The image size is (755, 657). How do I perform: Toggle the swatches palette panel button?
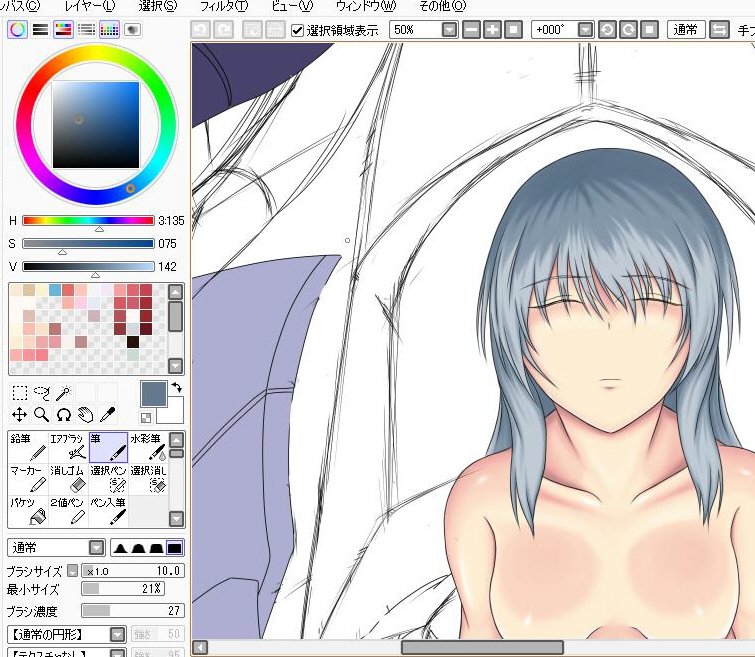(x=109, y=30)
